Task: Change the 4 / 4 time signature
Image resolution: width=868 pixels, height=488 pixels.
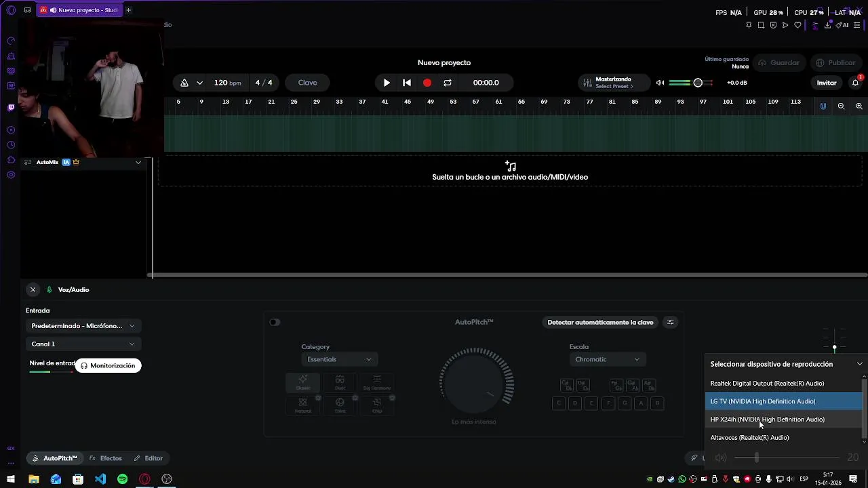Action: pyautogui.click(x=264, y=83)
